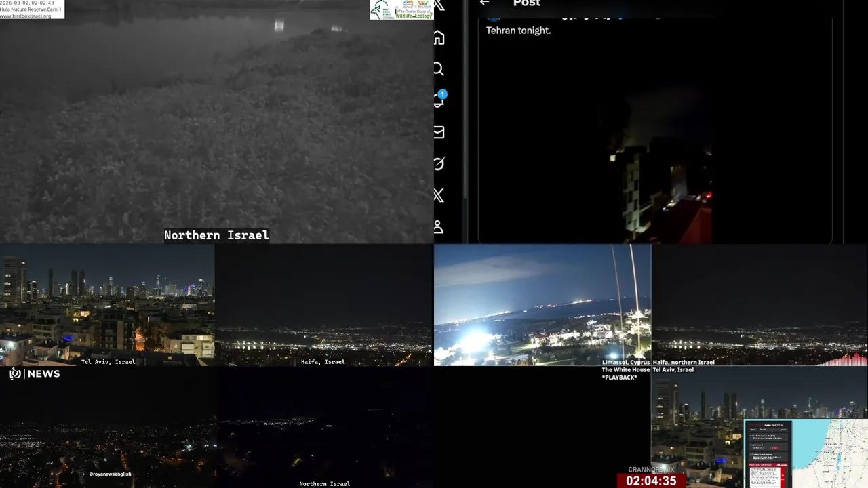The width and height of the screenshot is (868, 488).
Task: Click the @royanewsenglish handle
Action: (110, 474)
